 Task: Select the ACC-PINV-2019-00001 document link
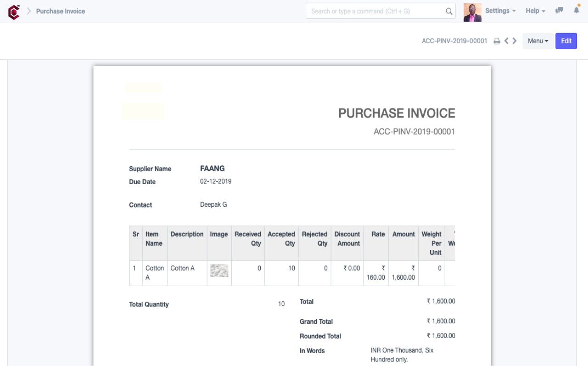pyautogui.click(x=454, y=41)
